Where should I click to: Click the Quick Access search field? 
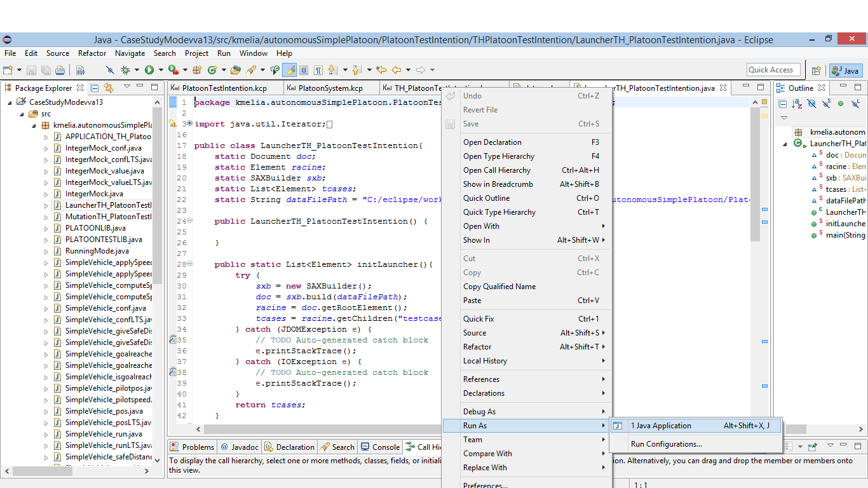pos(773,70)
